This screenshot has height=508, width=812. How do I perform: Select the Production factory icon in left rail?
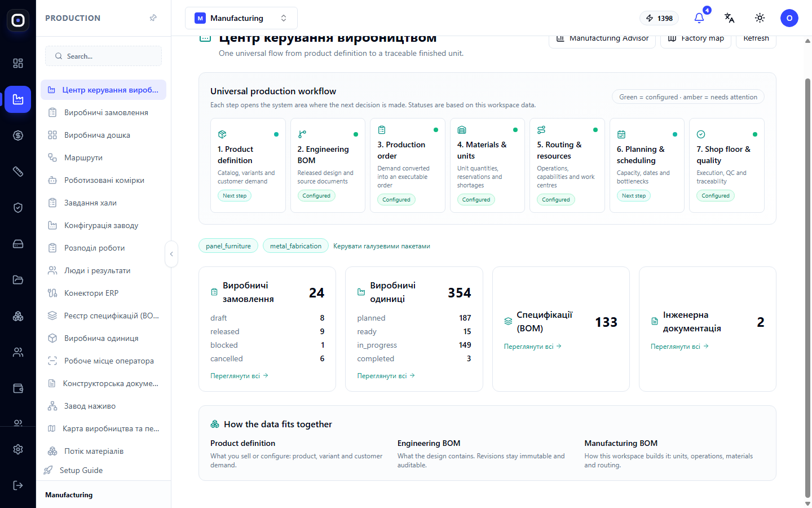(x=18, y=99)
